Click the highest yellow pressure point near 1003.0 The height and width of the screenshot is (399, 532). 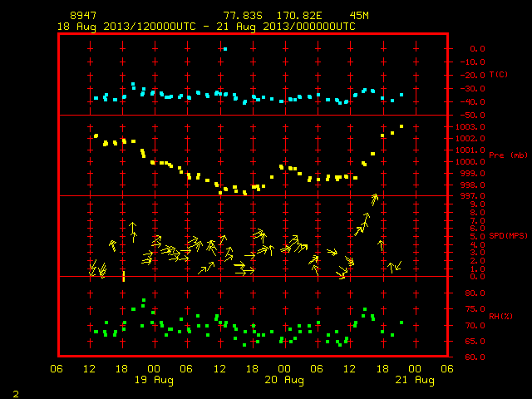click(401, 126)
